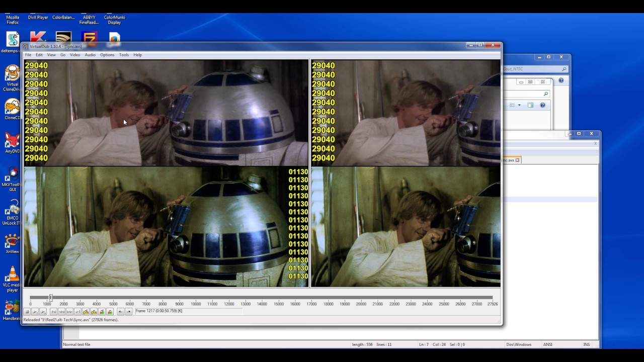Click the small X at Notepad++ menu bar right

595,143
